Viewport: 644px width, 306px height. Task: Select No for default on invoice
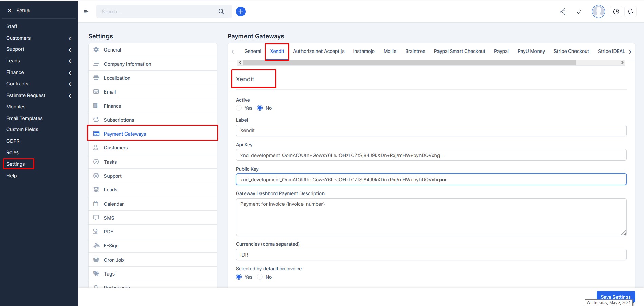tap(260, 277)
